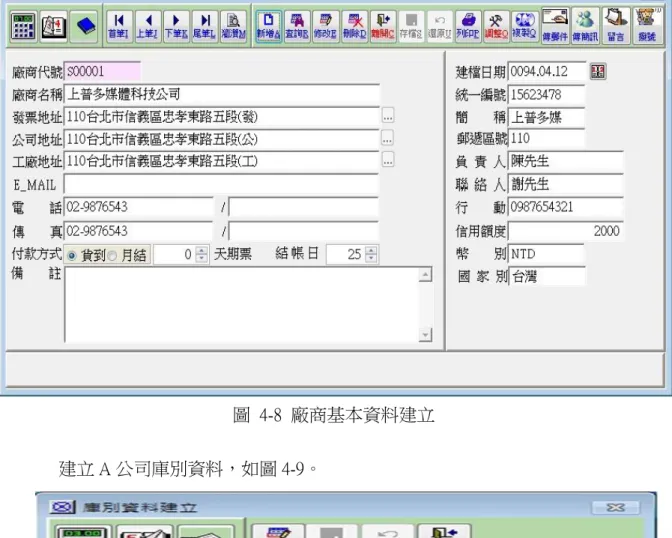Click the 留言 message button

pyautogui.click(x=616, y=26)
